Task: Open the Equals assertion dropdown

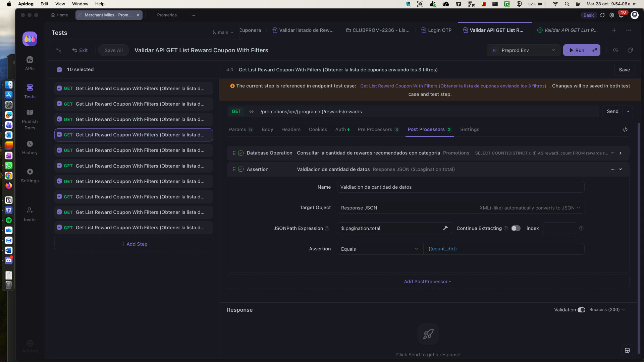Action: pos(379,249)
